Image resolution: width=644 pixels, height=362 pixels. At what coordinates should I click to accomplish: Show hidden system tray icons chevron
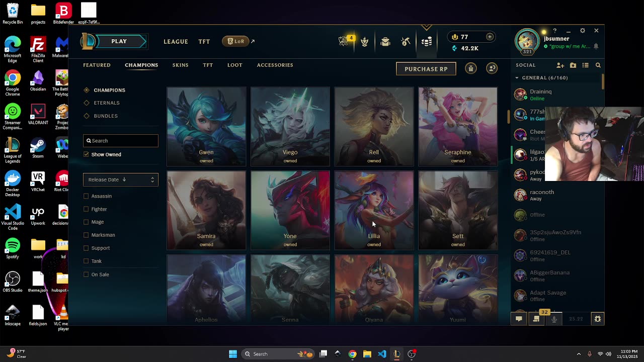click(x=579, y=354)
